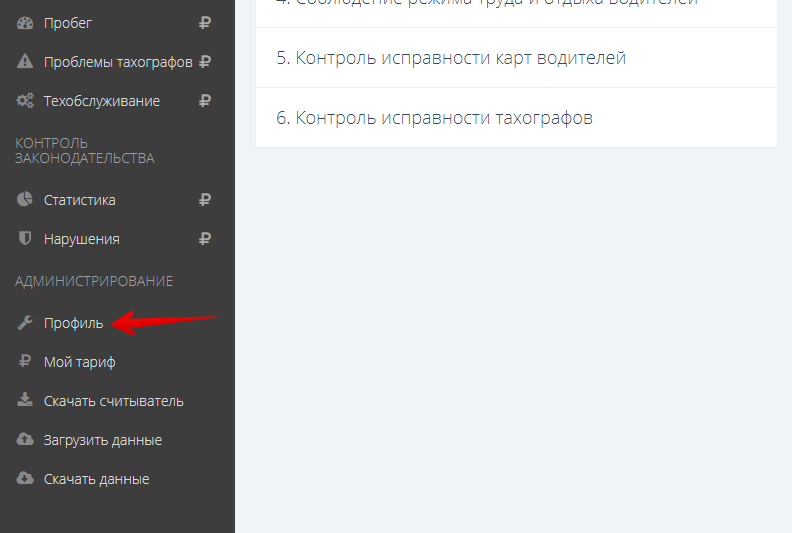Open the Проблемы тахографов section
This screenshot has height=533, width=792.
coord(117,62)
